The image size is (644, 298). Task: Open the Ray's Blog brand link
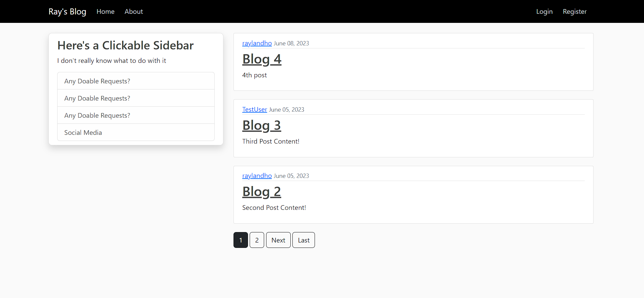[67, 11]
